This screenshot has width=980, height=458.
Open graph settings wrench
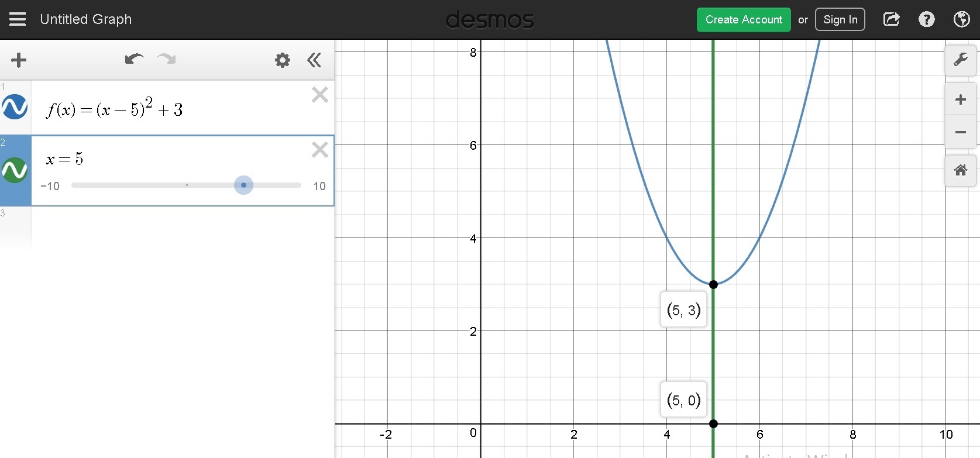tap(961, 60)
